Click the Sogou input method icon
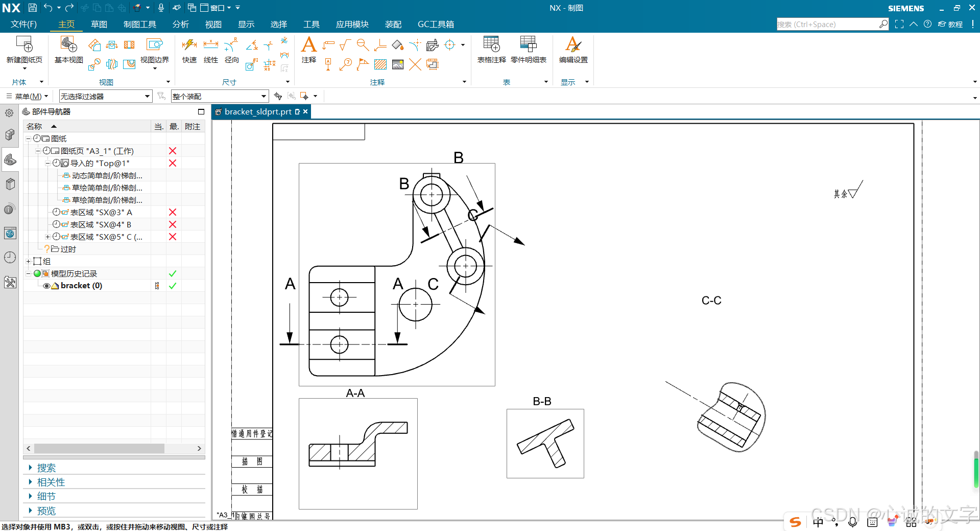Viewport: 980px width, 531px height. point(795,522)
